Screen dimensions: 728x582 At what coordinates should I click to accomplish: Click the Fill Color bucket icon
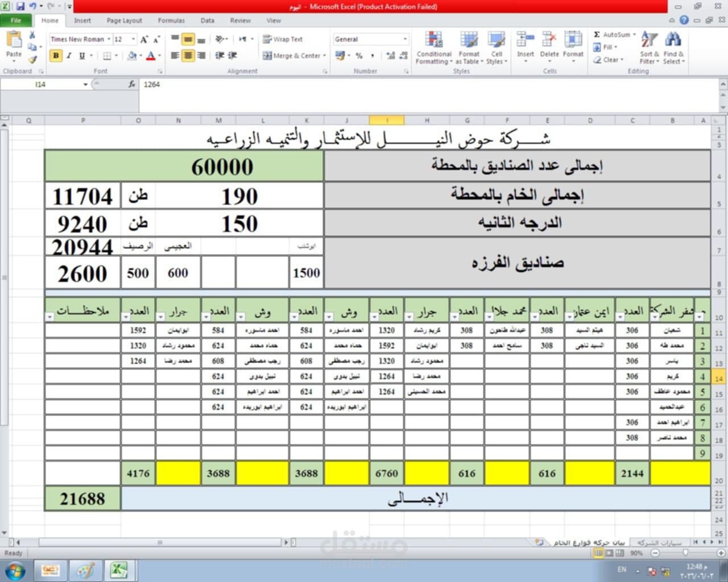coord(132,56)
